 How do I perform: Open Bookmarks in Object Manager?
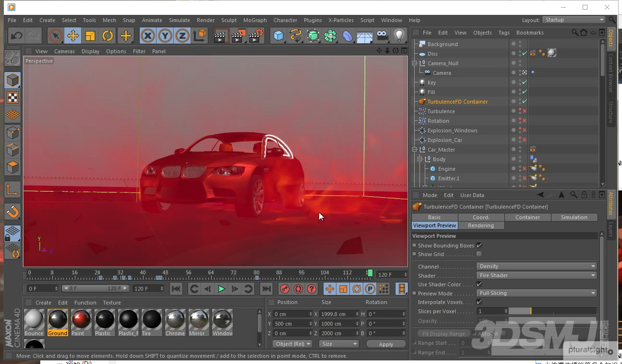(530, 33)
